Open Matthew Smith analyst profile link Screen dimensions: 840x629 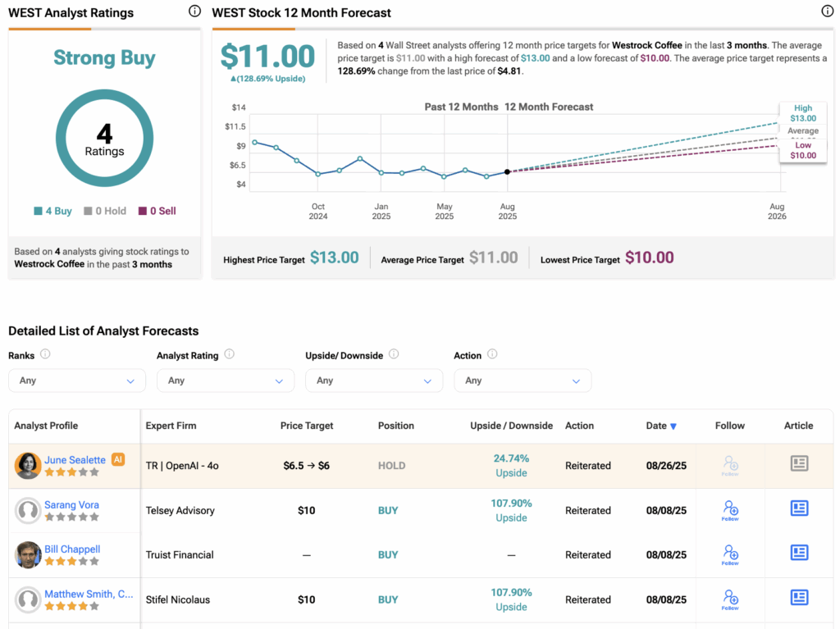[89, 594]
